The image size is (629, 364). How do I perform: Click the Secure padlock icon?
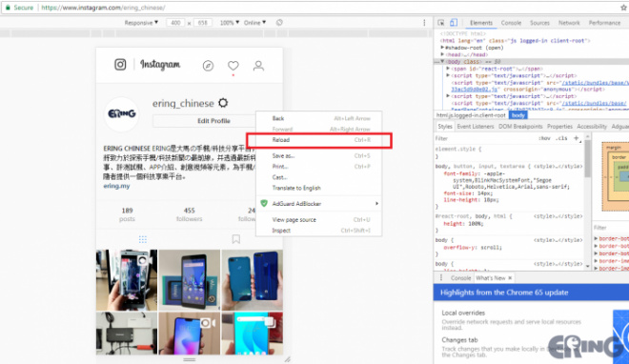tap(8, 8)
